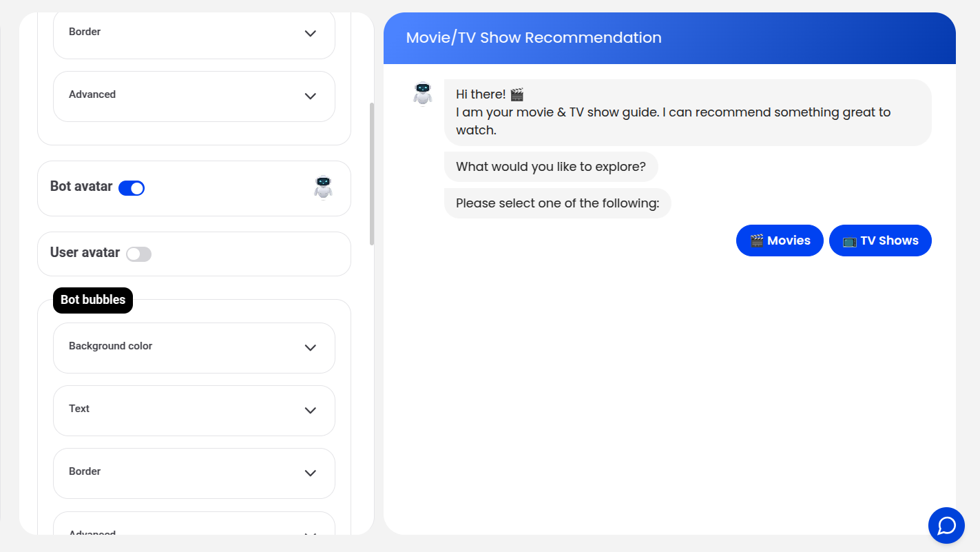The image size is (980, 552).
Task: Click the 'Please select one of the following' bubble
Action: [x=557, y=203]
